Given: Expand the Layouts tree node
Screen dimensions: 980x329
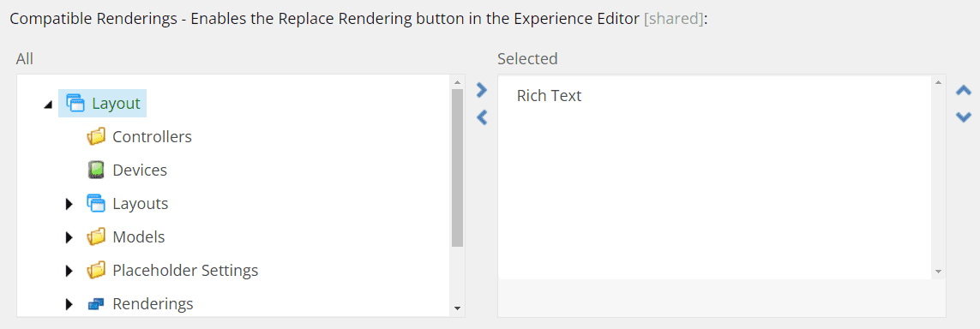Looking at the screenshot, I should tap(69, 204).
